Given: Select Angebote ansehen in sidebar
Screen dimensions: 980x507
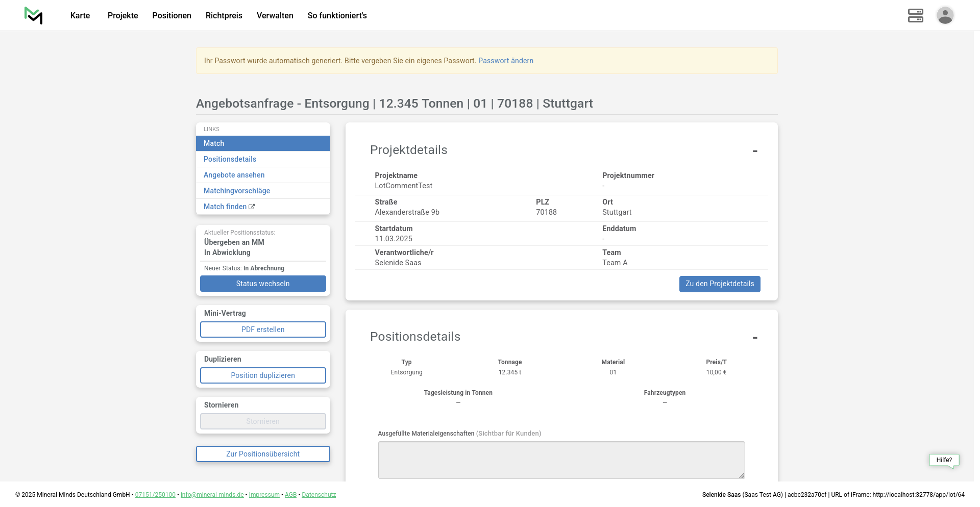Looking at the screenshot, I should 234,175.
